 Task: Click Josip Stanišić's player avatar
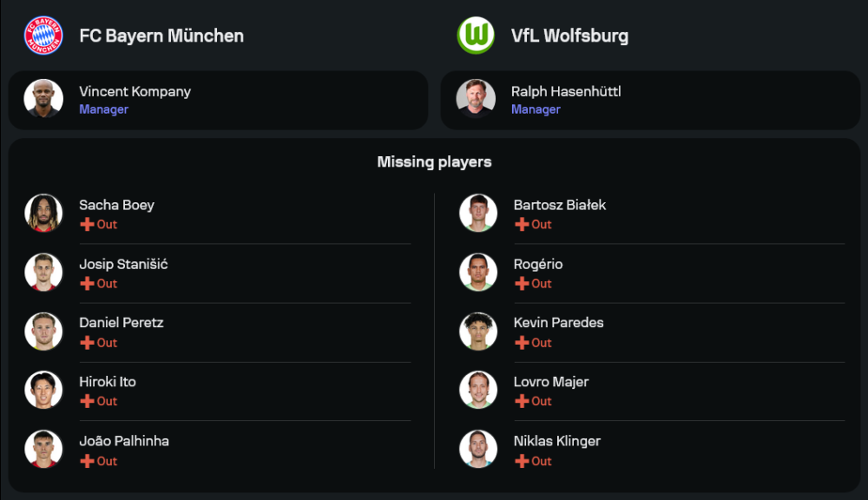coord(43,273)
